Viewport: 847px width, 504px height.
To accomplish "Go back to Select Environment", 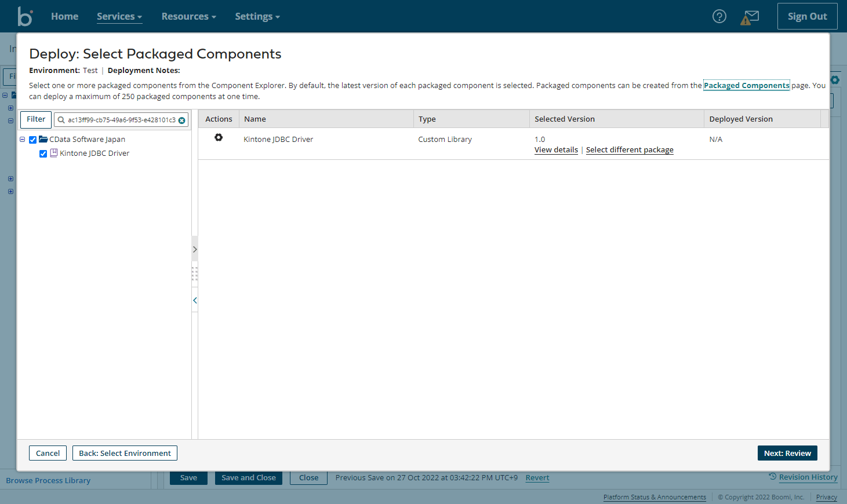I will [125, 453].
